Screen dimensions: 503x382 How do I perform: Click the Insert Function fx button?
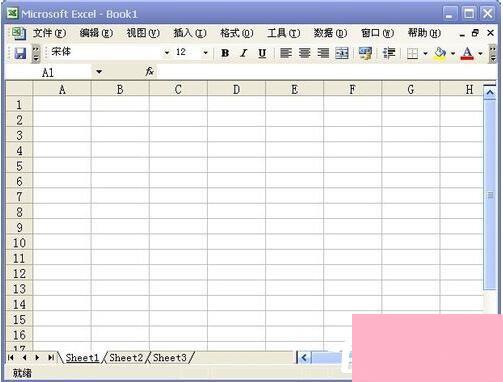pyautogui.click(x=149, y=71)
